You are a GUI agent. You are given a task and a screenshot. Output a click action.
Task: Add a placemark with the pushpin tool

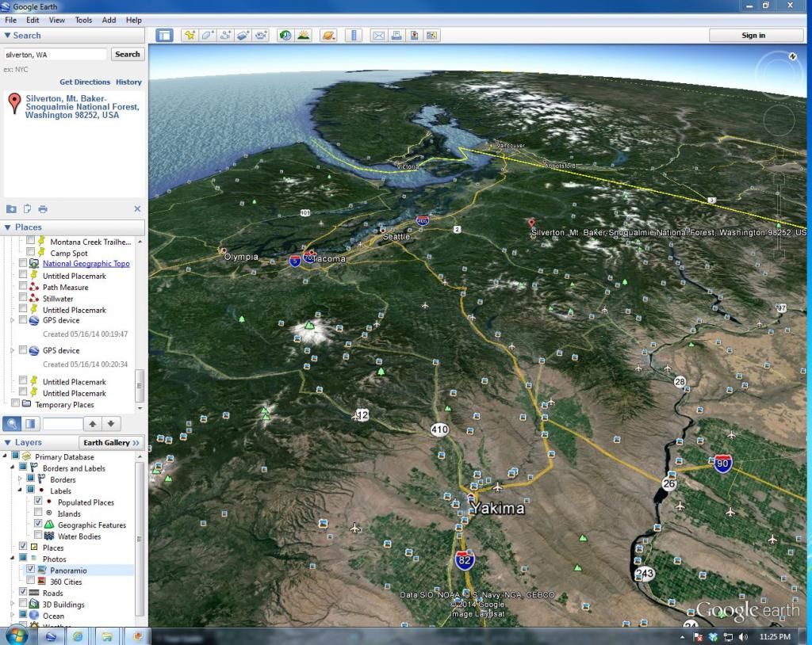190,35
